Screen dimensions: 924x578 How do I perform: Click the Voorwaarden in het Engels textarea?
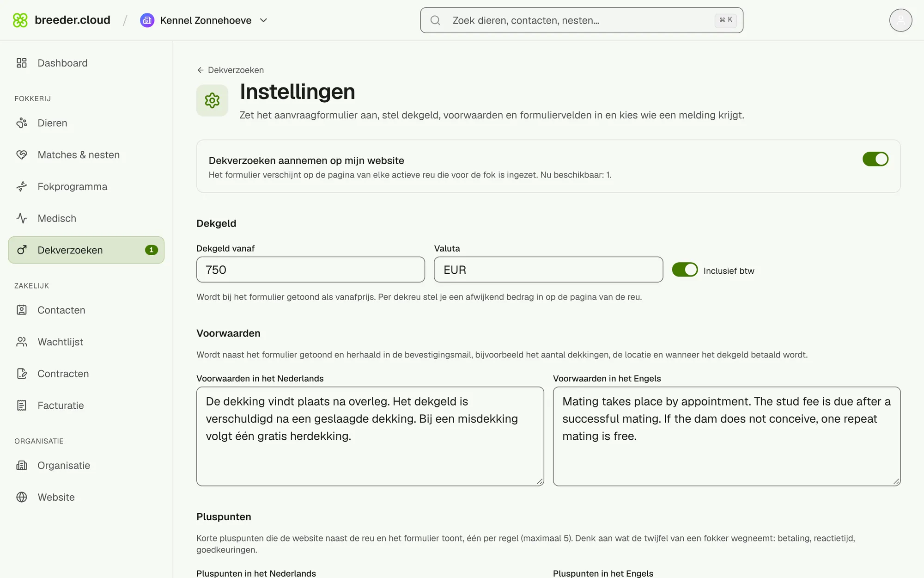point(727,437)
